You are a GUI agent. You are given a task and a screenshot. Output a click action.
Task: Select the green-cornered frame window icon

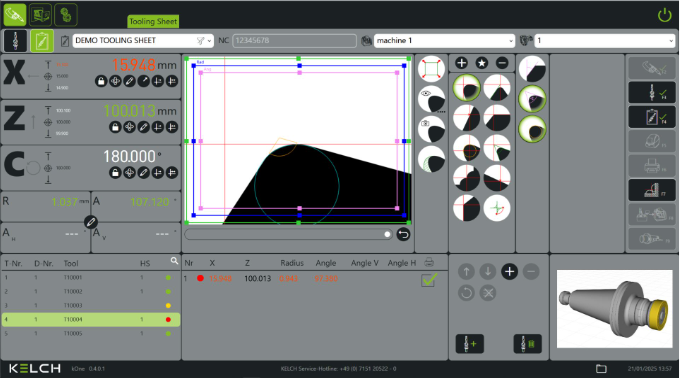click(x=432, y=69)
